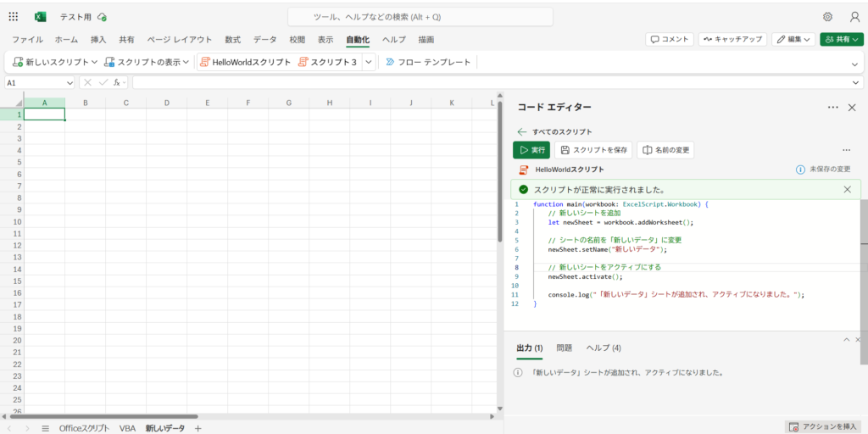This screenshot has height=434, width=868.
Task: Go back to all scripts arrow
Action: click(522, 132)
